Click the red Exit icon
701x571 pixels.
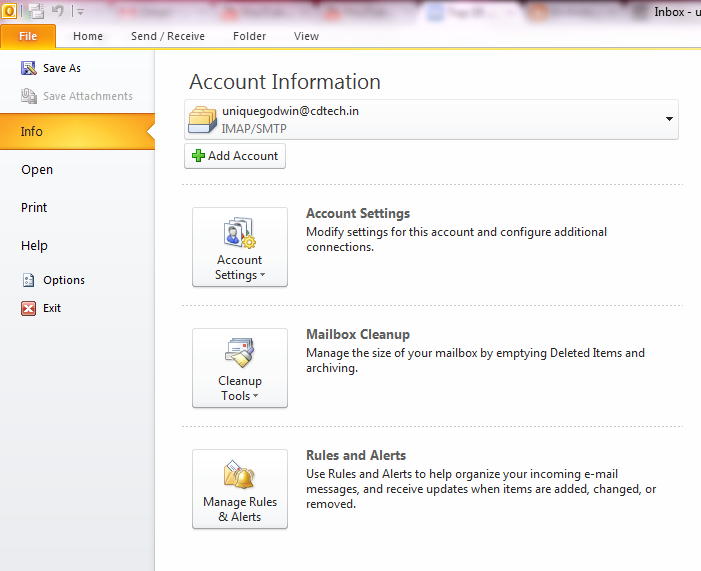[28, 309]
